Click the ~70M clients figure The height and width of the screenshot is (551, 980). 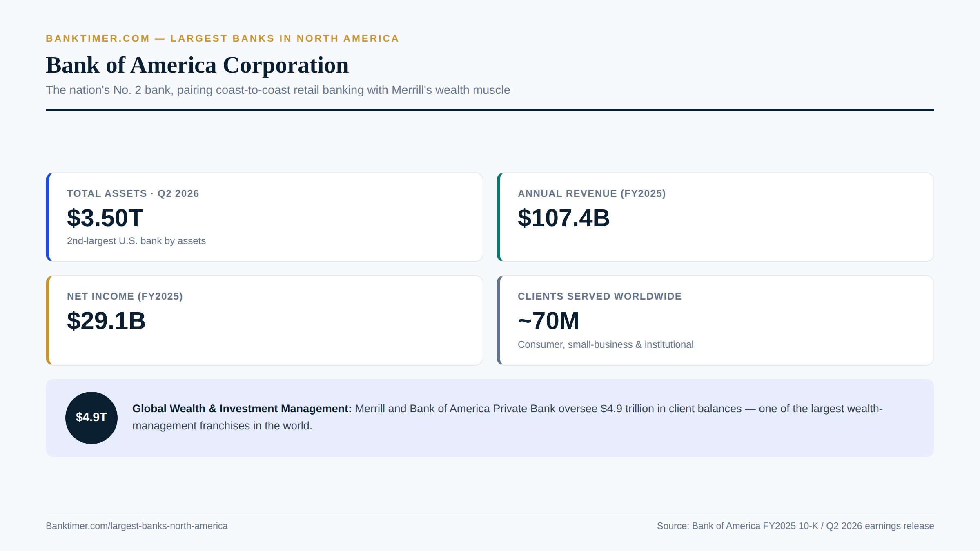point(548,321)
